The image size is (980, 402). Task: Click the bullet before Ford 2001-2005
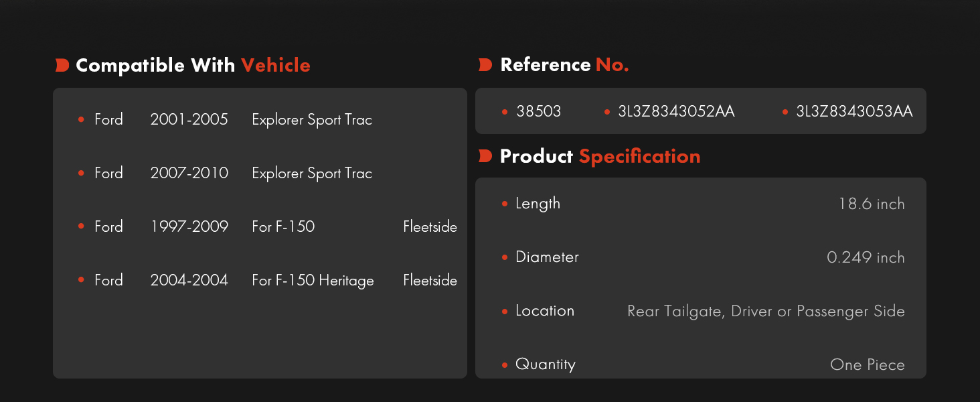81,119
